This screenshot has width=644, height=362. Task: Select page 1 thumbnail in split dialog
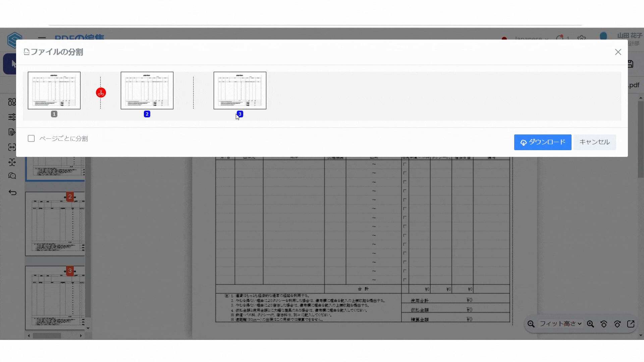54,90
